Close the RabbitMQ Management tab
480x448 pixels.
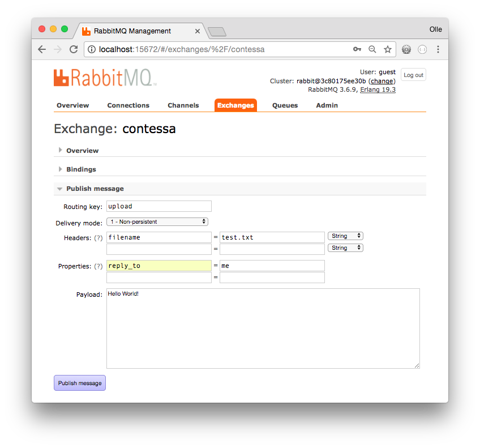click(198, 31)
